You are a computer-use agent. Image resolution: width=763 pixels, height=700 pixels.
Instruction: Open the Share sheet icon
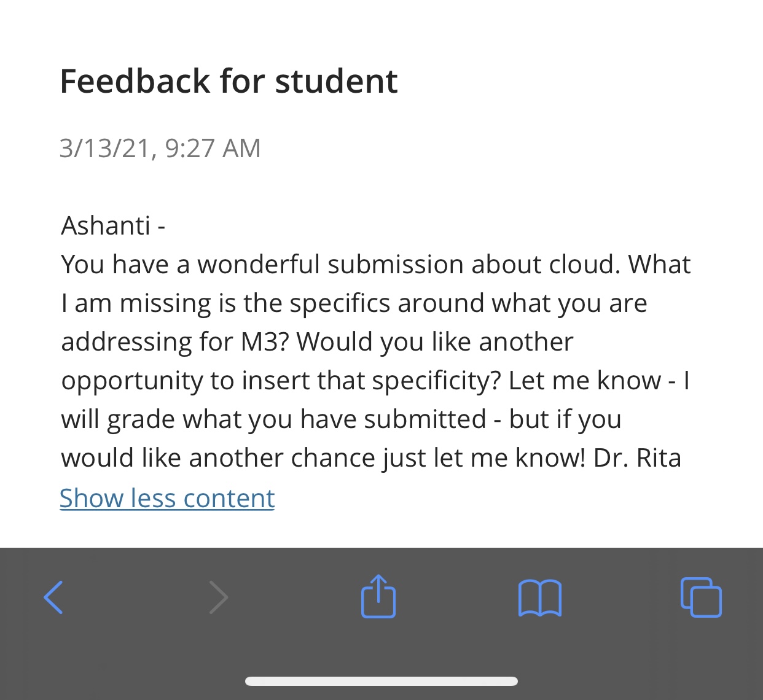(378, 596)
